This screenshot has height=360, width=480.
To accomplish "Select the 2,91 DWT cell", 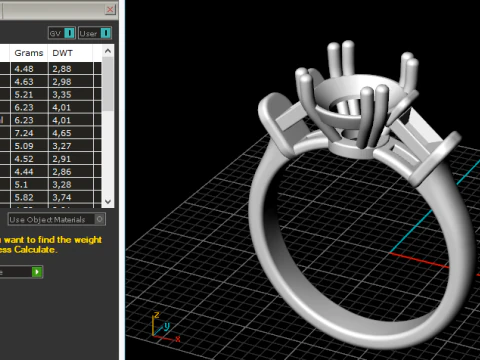I will 71,159.
